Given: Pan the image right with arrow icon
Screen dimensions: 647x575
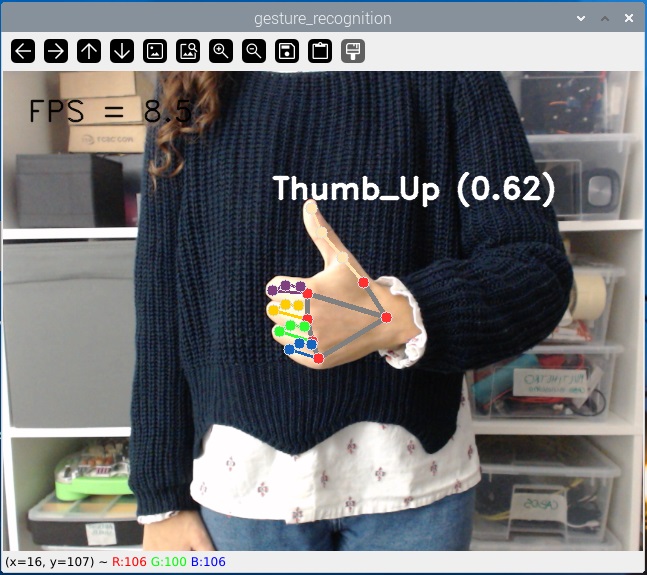Looking at the screenshot, I should tap(56, 51).
